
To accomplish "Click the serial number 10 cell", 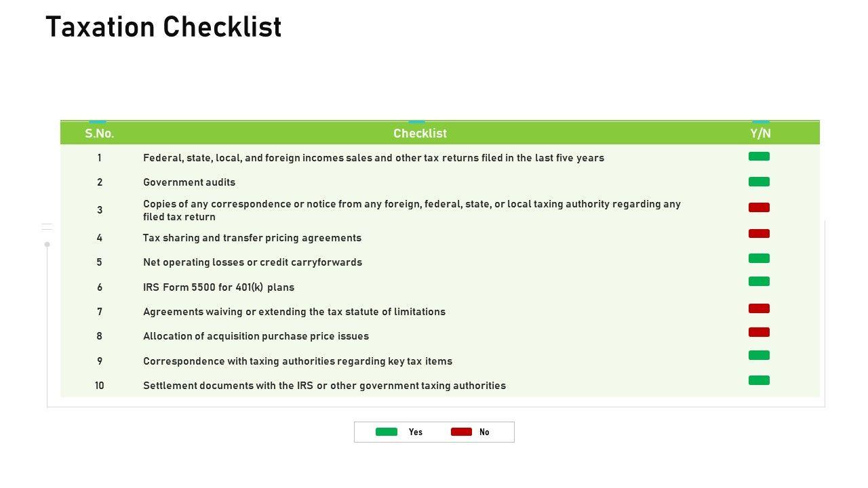I will (100, 386).
